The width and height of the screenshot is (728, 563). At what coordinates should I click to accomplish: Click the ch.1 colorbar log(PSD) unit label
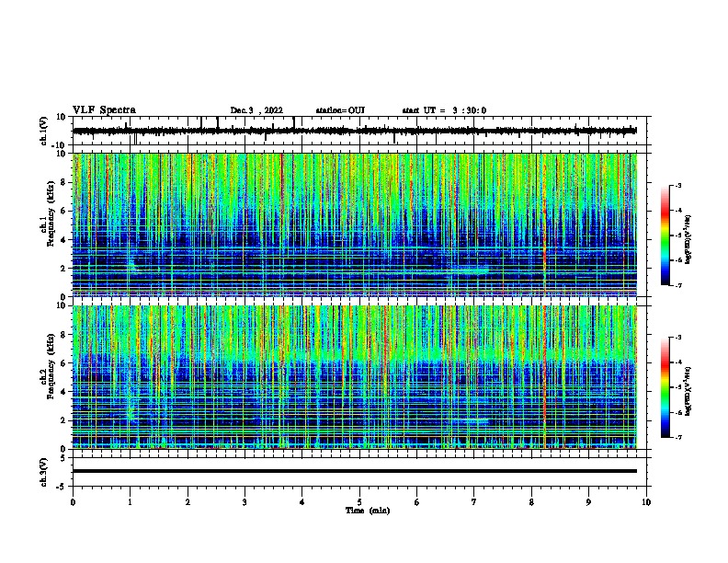point(688,239)
